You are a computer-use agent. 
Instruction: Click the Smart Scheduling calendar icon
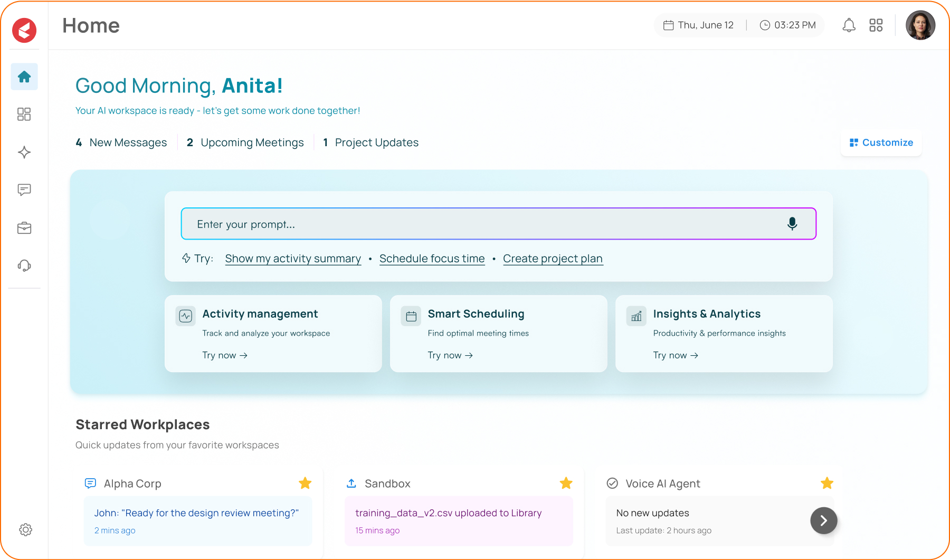coord(411,316)
